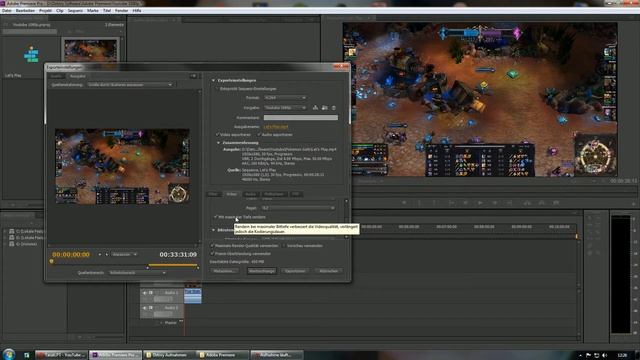
Task: Collapse the Bitrate settings section triangle
Action: [213, 230]
